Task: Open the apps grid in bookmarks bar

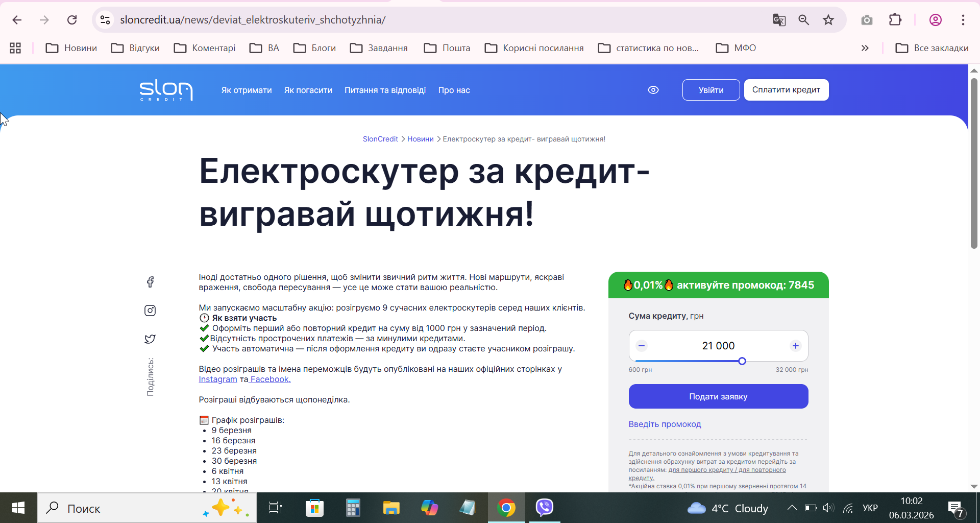Action: pos(15,48)
